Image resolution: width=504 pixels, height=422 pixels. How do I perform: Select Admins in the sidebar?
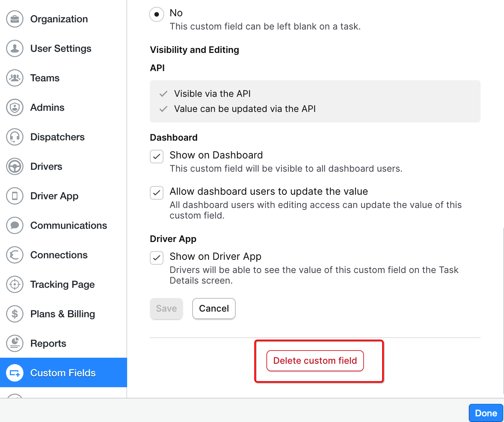(x=63, y=107)
